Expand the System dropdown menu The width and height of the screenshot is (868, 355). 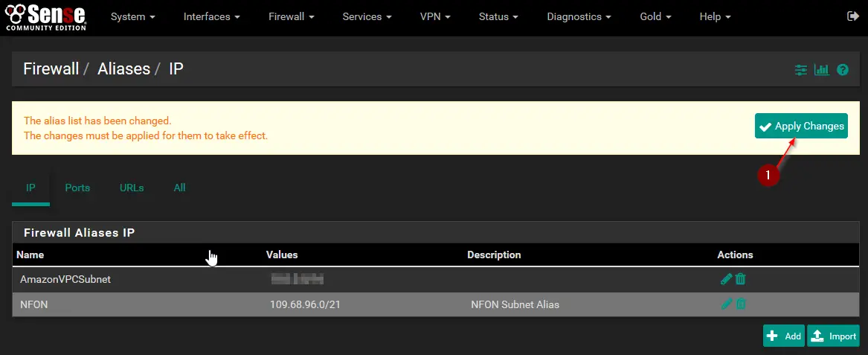click(133, 16)
